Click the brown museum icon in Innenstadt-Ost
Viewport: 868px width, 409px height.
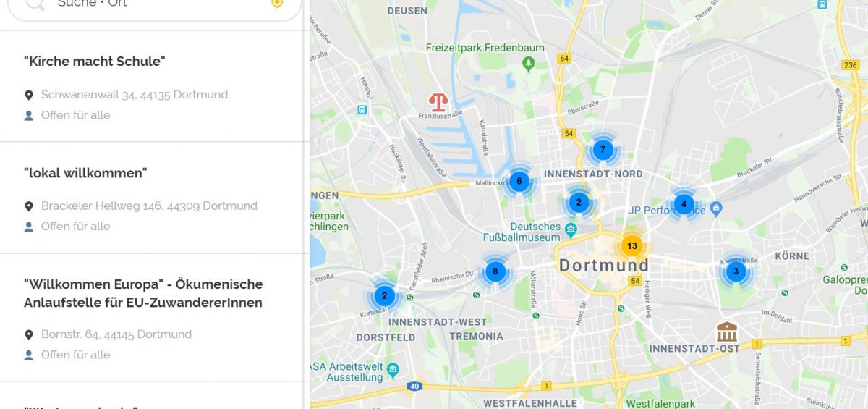pos(727,332)
